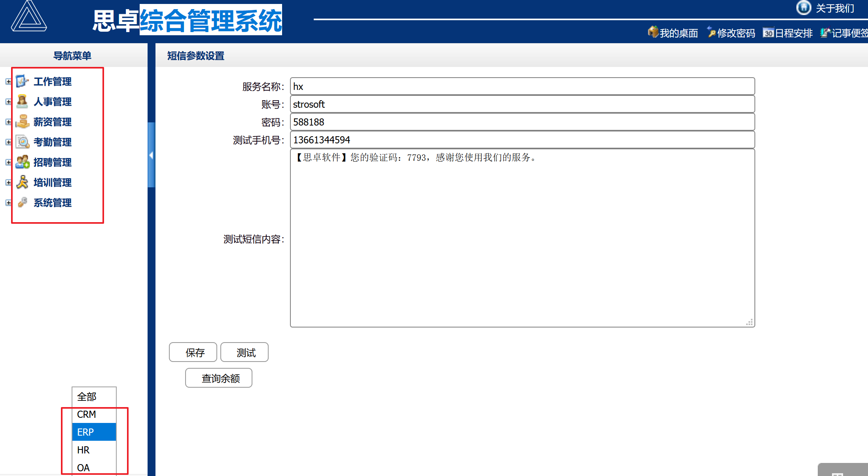Expand the 工作管理 tree node

point(8,81)
